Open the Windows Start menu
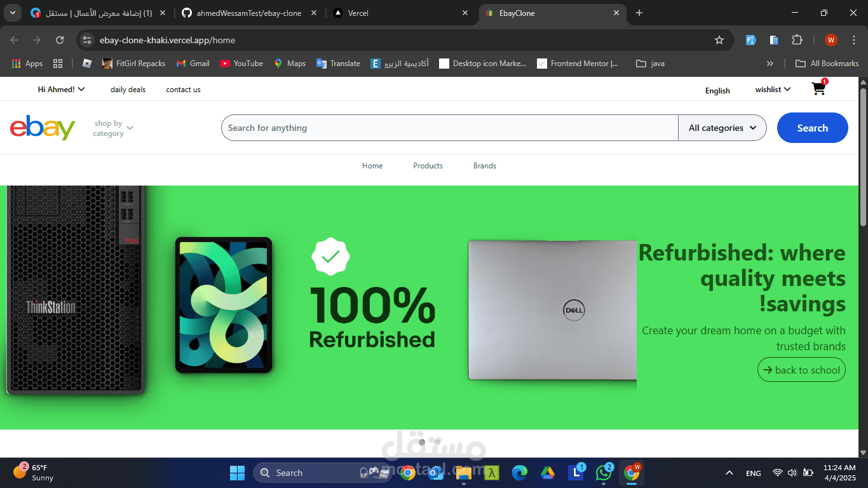Image resolution: width=868 pixels, height=488 pixels. pyautogui.click(x=237, y=473)
